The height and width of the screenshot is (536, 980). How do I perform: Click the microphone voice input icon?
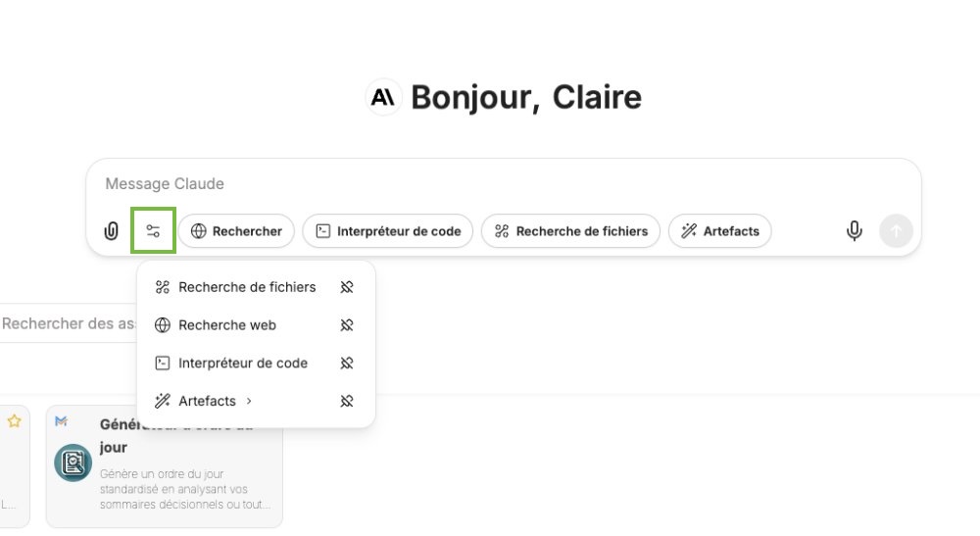coord(855,231)
